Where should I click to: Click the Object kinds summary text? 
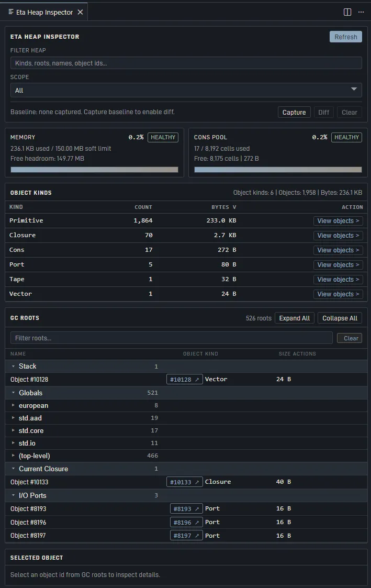click(x=298, y=192)
